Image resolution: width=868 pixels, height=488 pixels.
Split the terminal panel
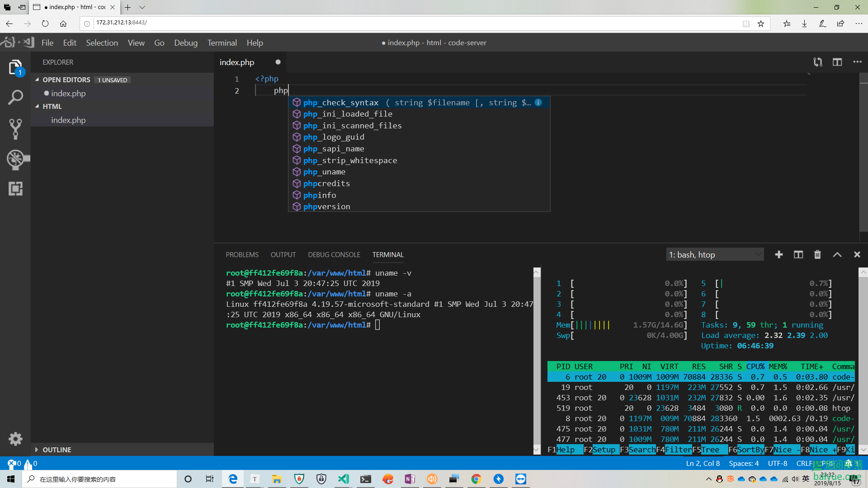tap(798, 254)
